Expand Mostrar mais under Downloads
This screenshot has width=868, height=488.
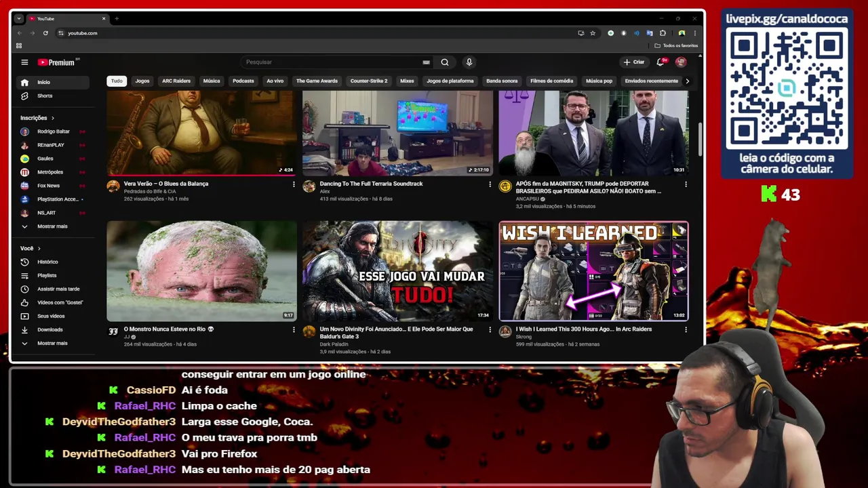pyautogui.click(x=53, y=343)
